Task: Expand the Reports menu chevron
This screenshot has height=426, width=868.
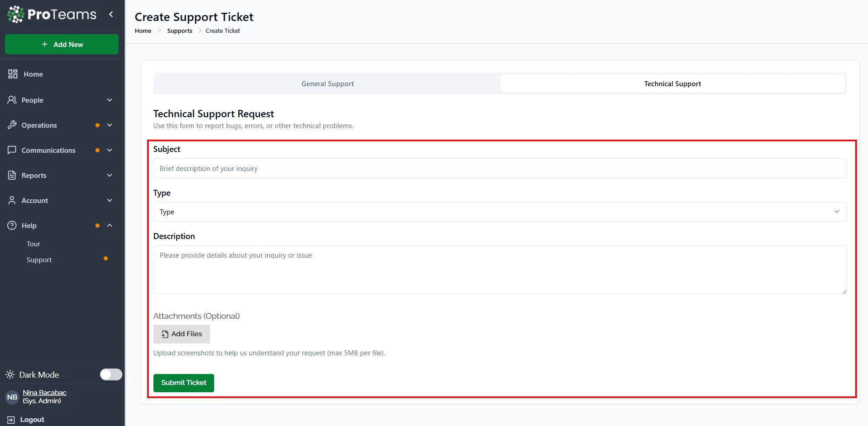Action: [110, 175]
